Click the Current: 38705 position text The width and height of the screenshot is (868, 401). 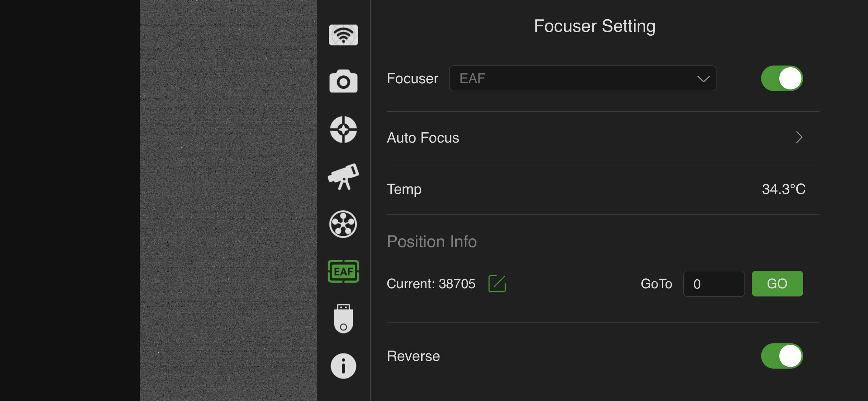click(431, 284)
